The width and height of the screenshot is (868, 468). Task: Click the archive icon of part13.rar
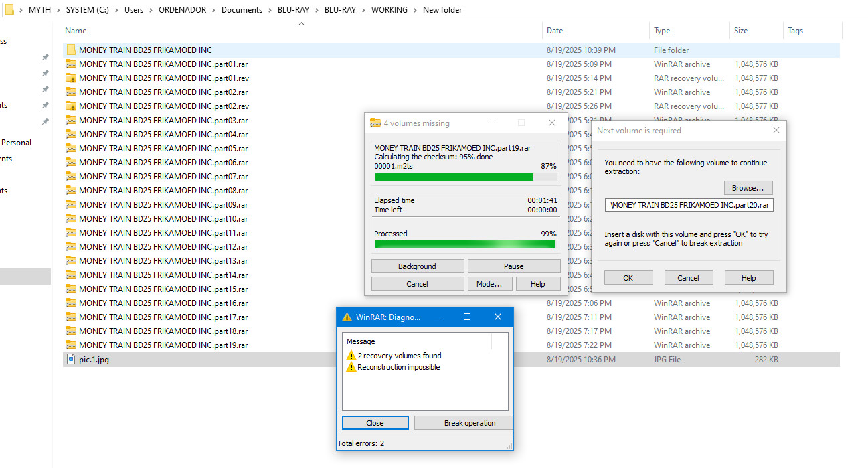tap(71, 261)
